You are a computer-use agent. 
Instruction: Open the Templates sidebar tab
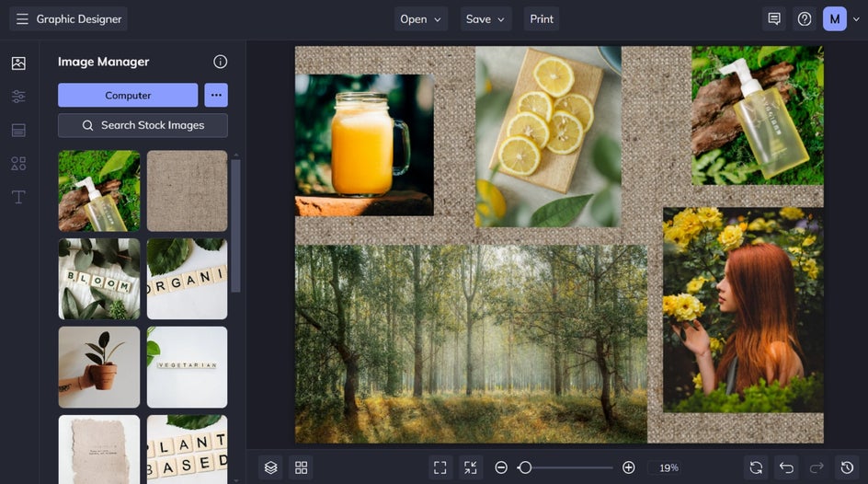18,130
